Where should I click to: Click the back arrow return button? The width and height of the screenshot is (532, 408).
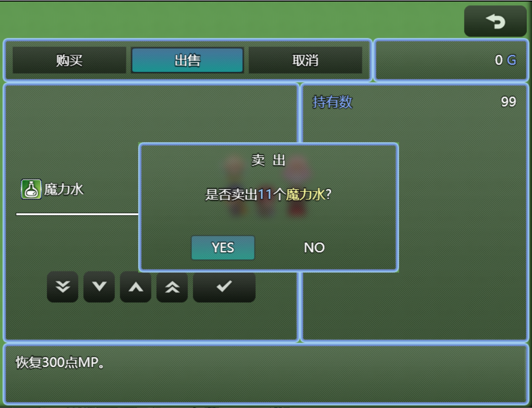[495, 21]
